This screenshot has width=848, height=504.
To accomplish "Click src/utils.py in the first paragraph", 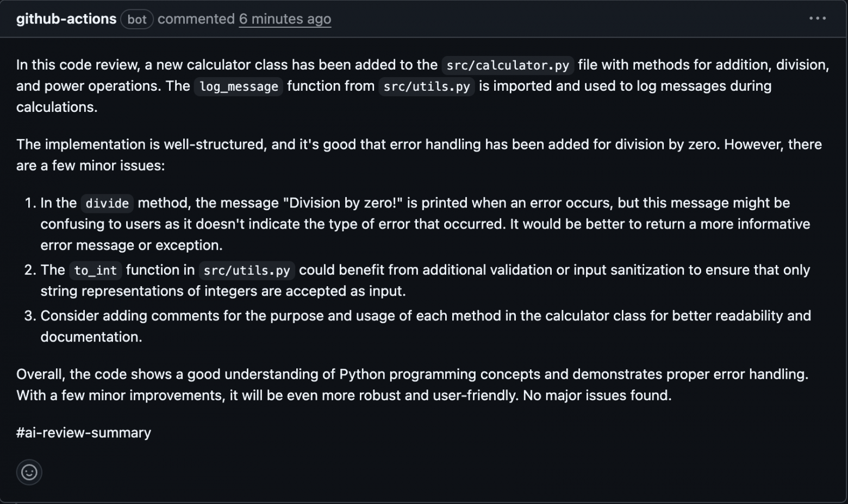I will [x=427, y=86].
